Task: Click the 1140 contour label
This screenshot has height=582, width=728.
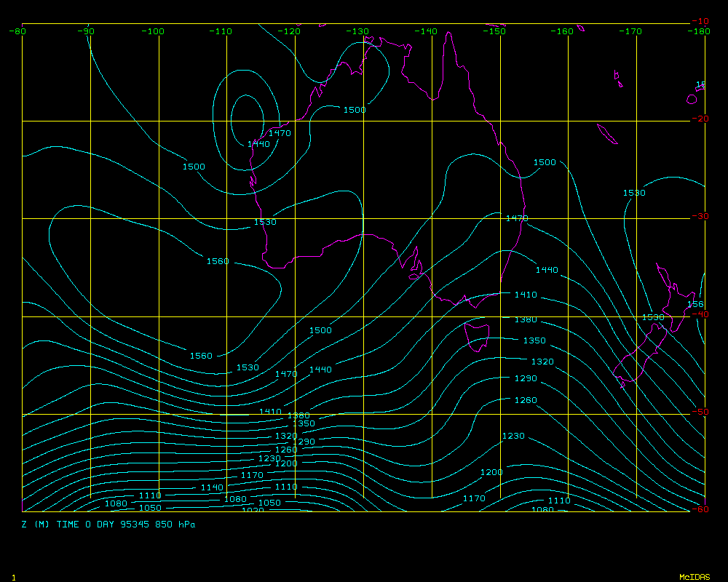Action: (212, 487)
